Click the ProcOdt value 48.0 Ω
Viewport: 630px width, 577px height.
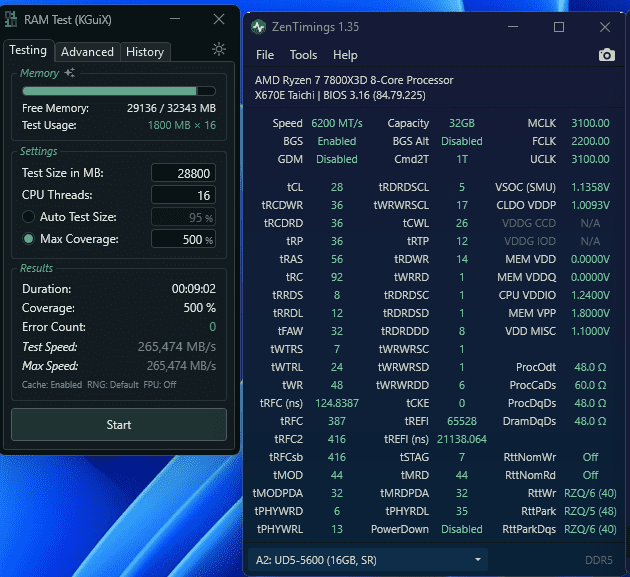pyautogui.click(x=590, y=367)
